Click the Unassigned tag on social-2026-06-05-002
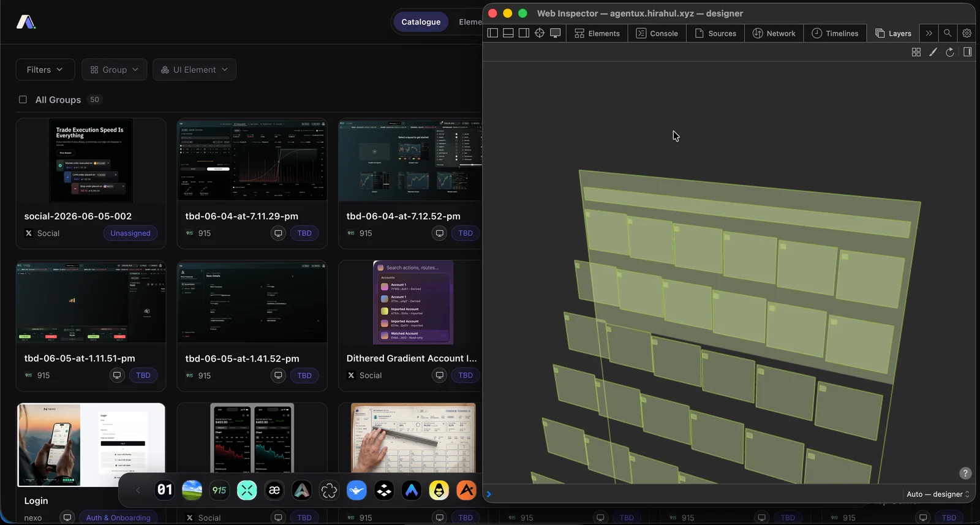 130,233
